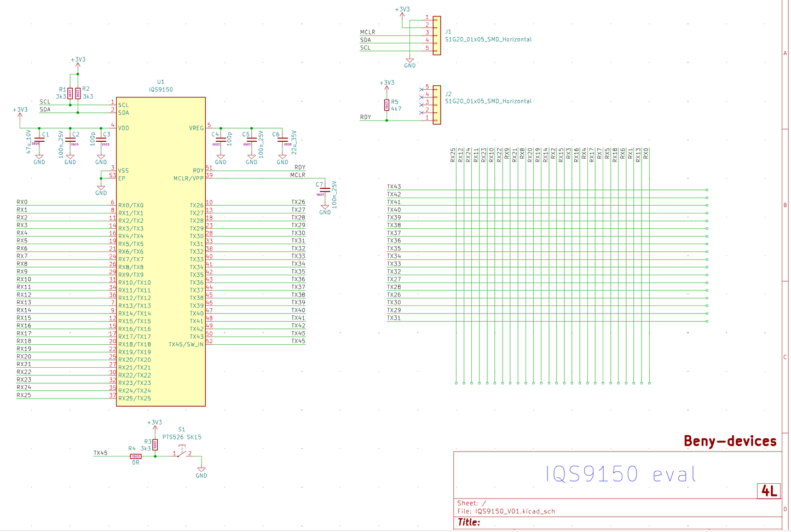Image resolution: width=791 pixels, height=532 pixels.
Task: Click the R4 0R resistor symbol
Action: 135,456
